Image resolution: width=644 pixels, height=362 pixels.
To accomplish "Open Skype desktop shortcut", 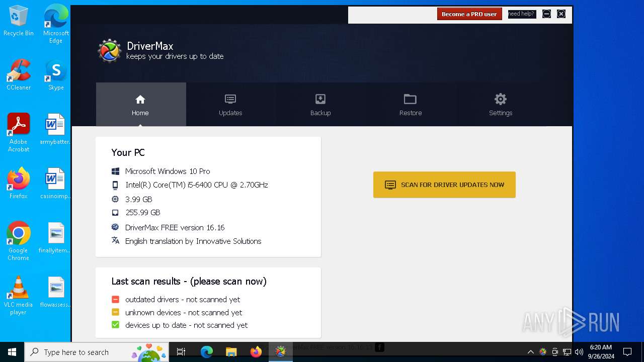I will click(56, 75).
